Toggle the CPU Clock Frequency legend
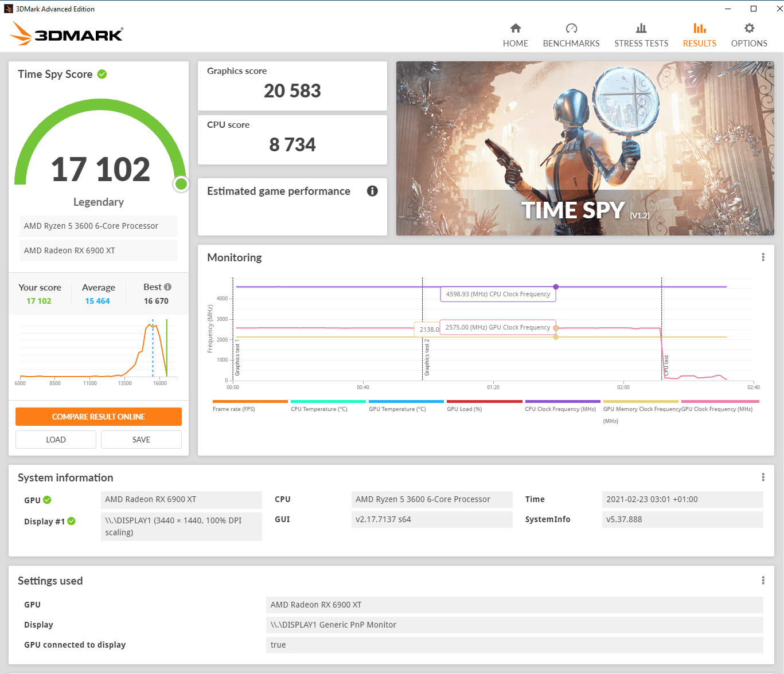 pos(562,406)
